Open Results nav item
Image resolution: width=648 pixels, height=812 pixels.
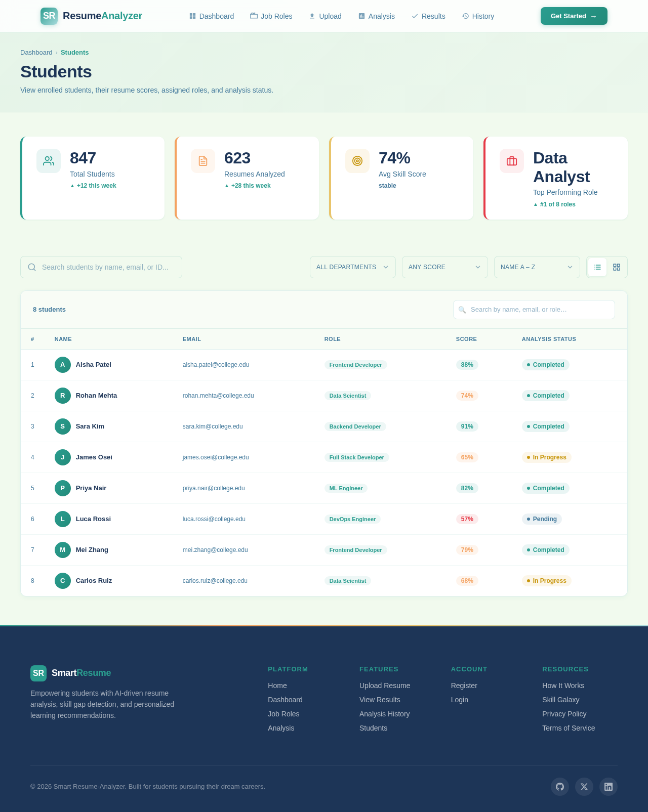point(428,16)
